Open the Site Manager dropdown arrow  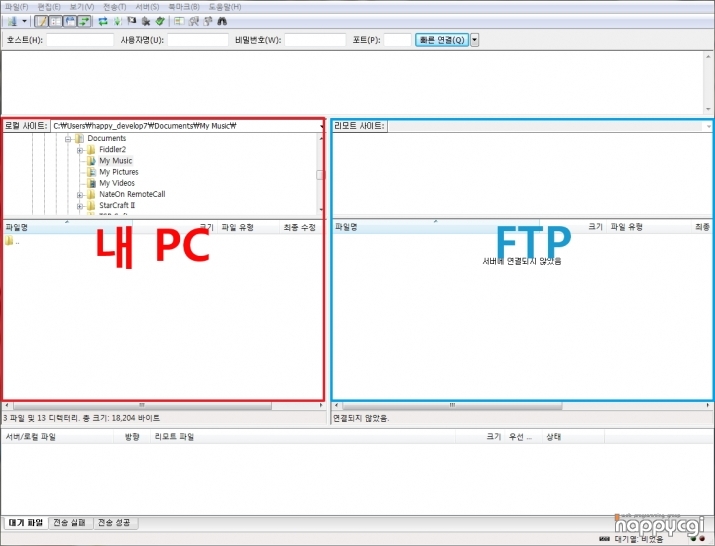tap(24, 21)
